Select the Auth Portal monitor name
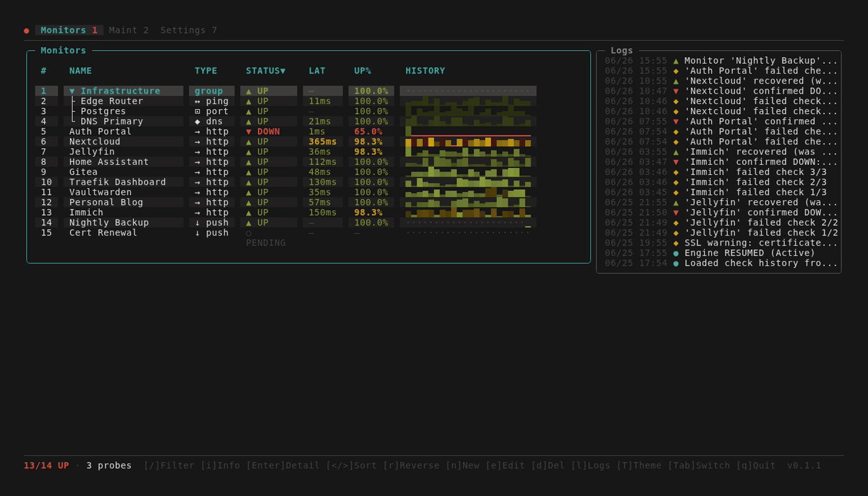Viewport: 868px width, 496px height. tap(100, 131)
